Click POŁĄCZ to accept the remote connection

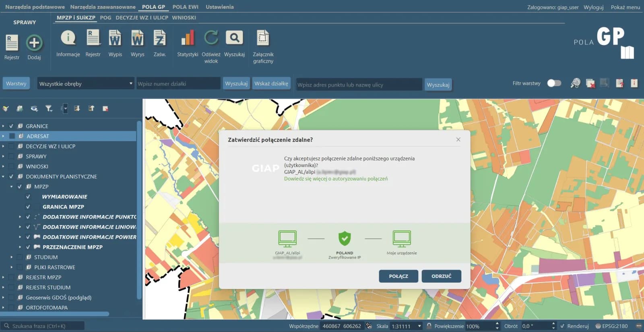[398, 276]
